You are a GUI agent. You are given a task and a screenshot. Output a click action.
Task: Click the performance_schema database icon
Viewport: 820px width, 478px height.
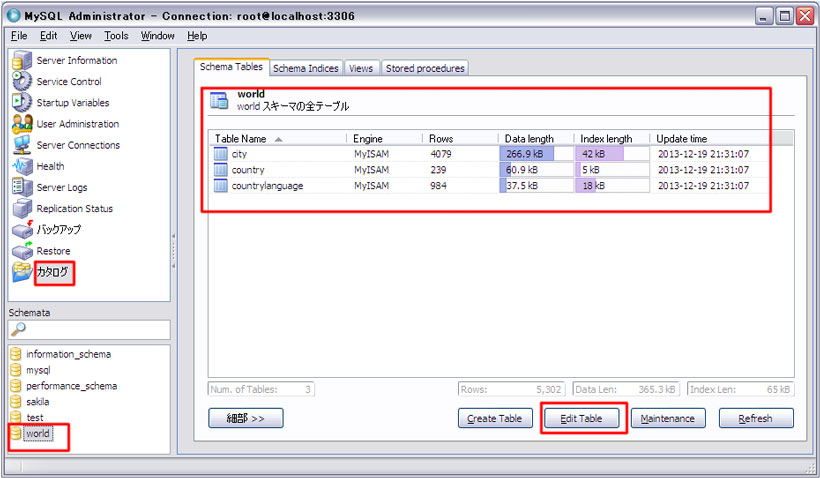point(16,386)
